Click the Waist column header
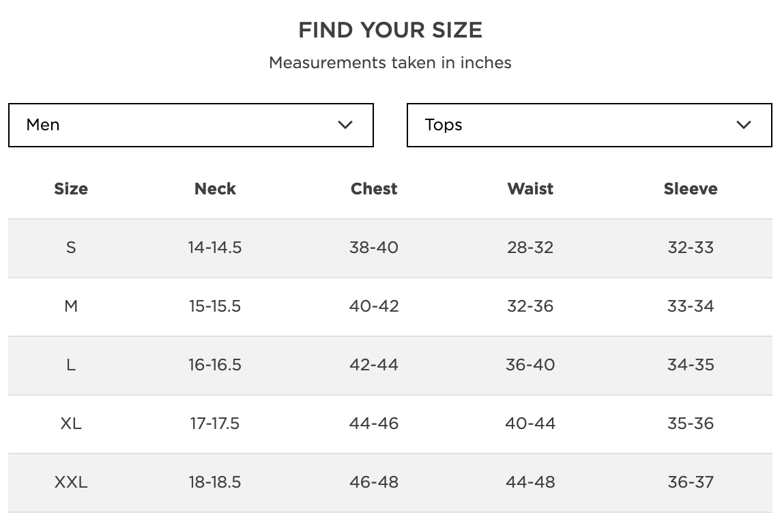Screen dimensions: 782x532 point(530,189)
